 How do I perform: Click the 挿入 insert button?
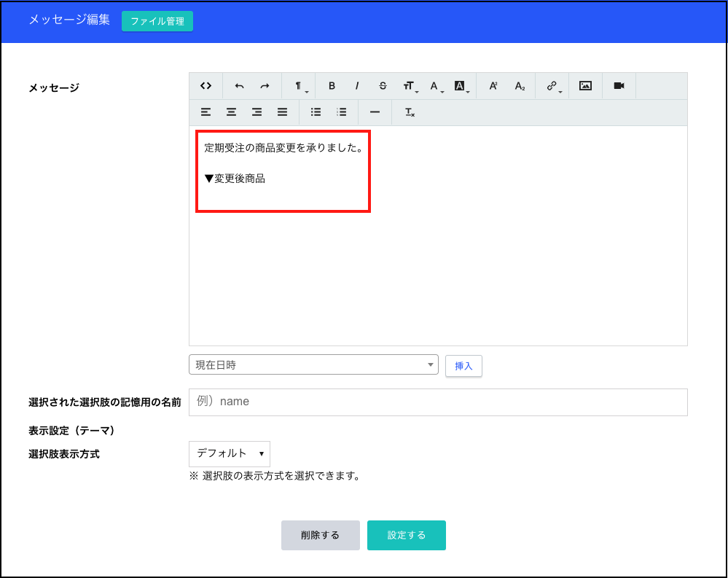click(x=463, y=366)
